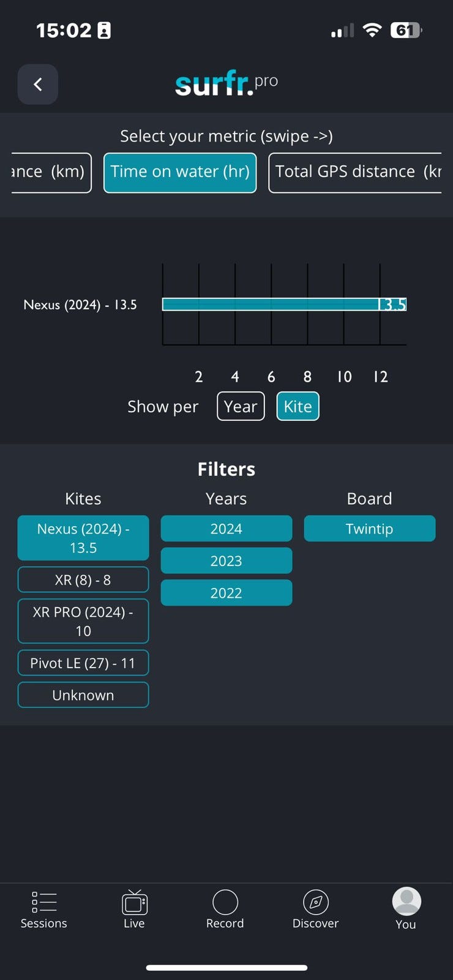Open the Discover compass icon
Viewport: 453px width, 980px height.
pos(316,902)
